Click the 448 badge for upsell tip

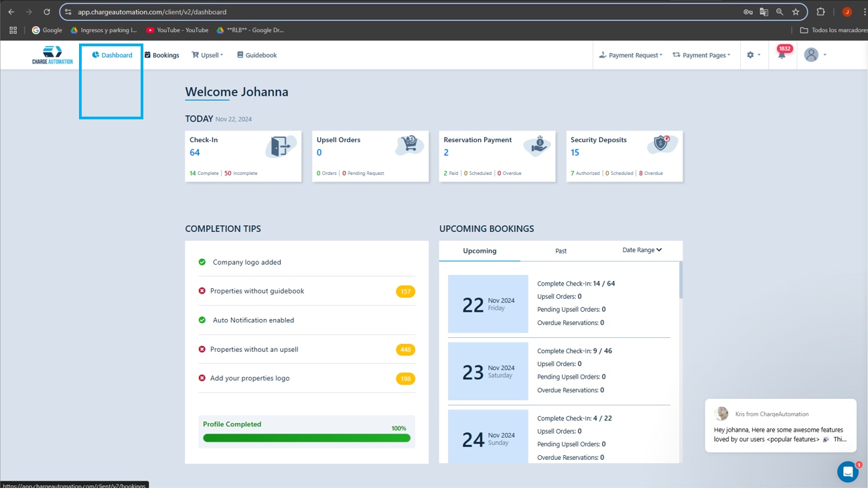[x=405, y=350]
